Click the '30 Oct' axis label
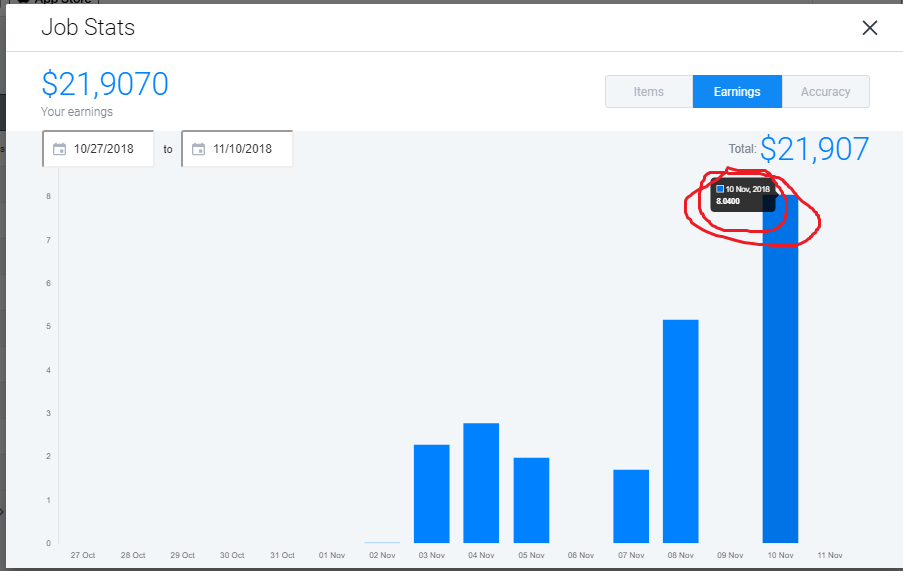The width and height of the screenshot is (903, 571). (x=232, y=555)
